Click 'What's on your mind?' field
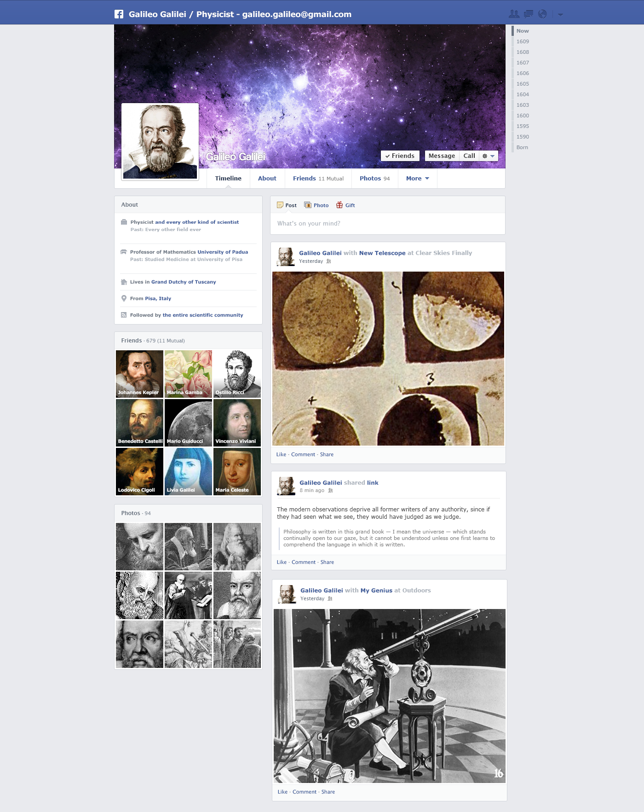Image resolution: width=644 pixels, height=812 pixels. [388, 223]
